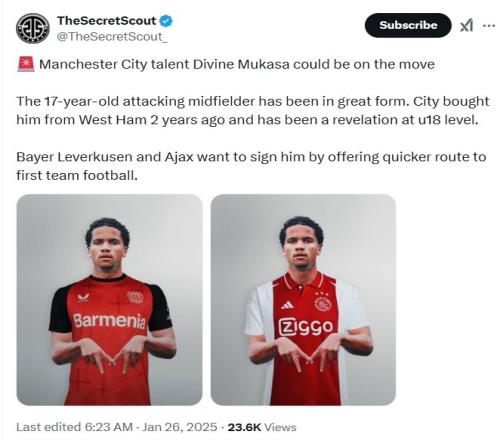500x440 pixels.
Task: Open the @TheSecretScout_ handle link
Action: coord(112,36)
